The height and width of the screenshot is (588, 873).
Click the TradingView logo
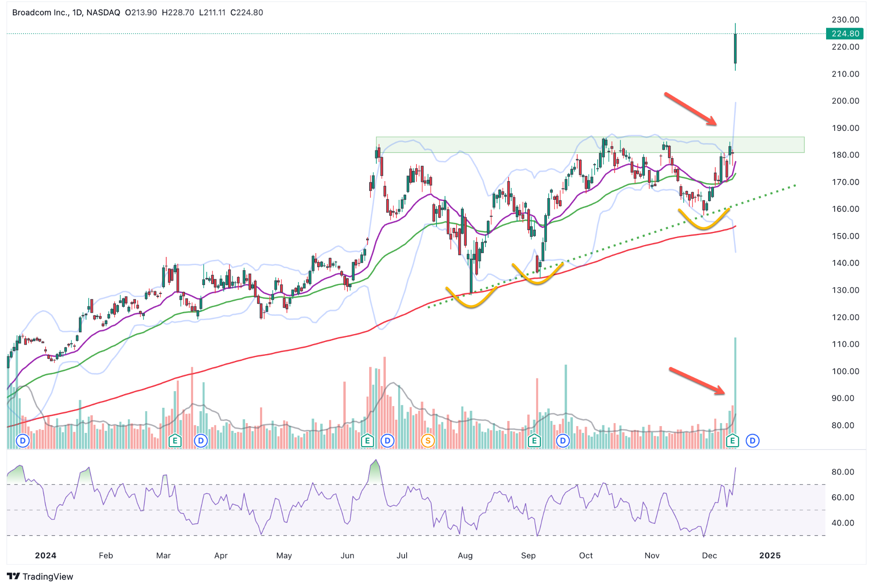40,576
